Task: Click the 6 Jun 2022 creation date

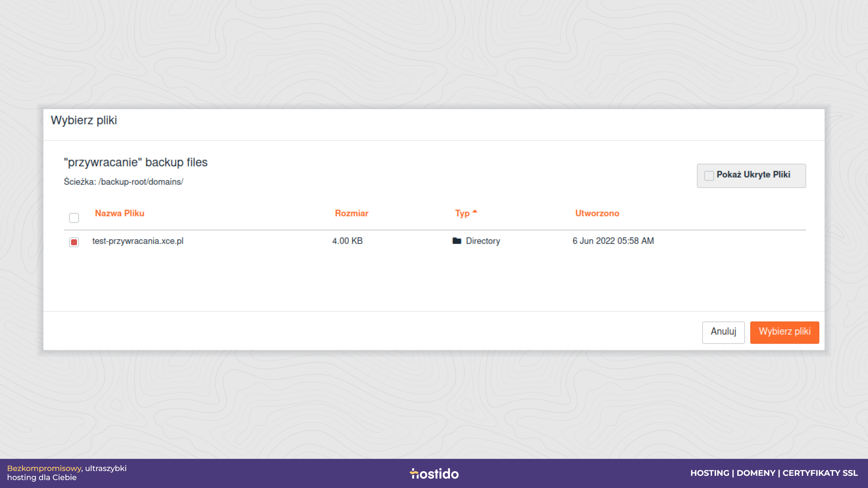Action: (x=613, y=241)
